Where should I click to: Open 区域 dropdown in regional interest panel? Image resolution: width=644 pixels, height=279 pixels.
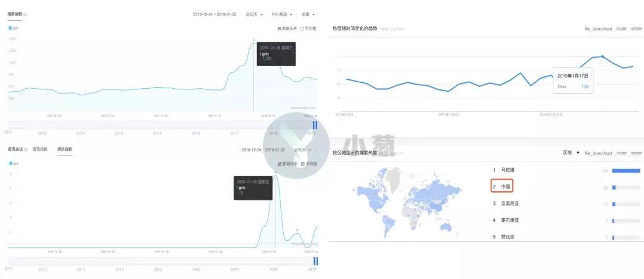click(x=571, y=153)
